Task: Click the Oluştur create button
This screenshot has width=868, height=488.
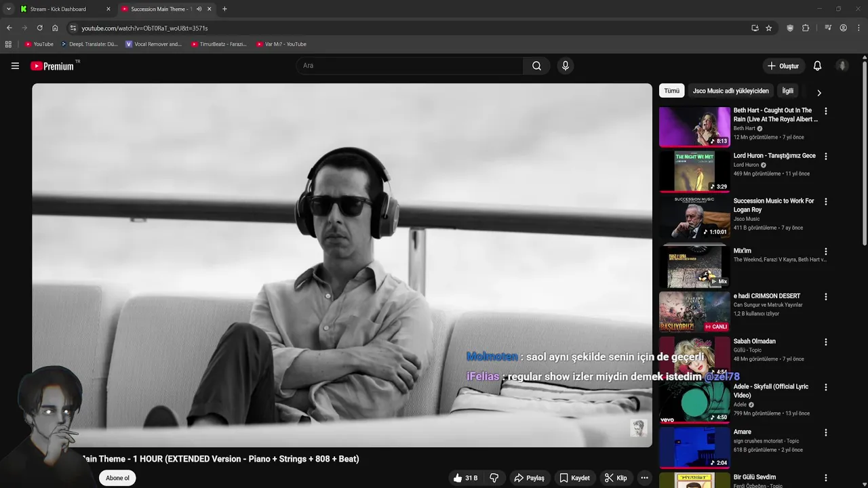Action: tap(783, 66)
